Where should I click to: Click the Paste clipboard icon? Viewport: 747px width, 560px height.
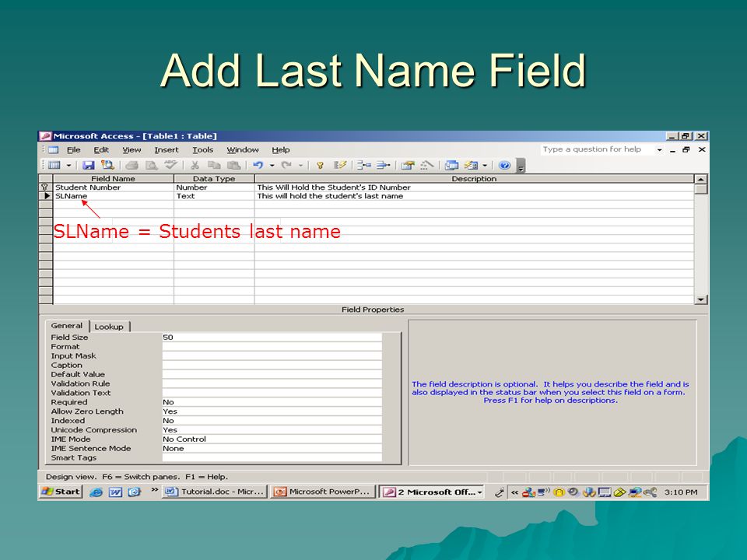[x=233, y=165]
